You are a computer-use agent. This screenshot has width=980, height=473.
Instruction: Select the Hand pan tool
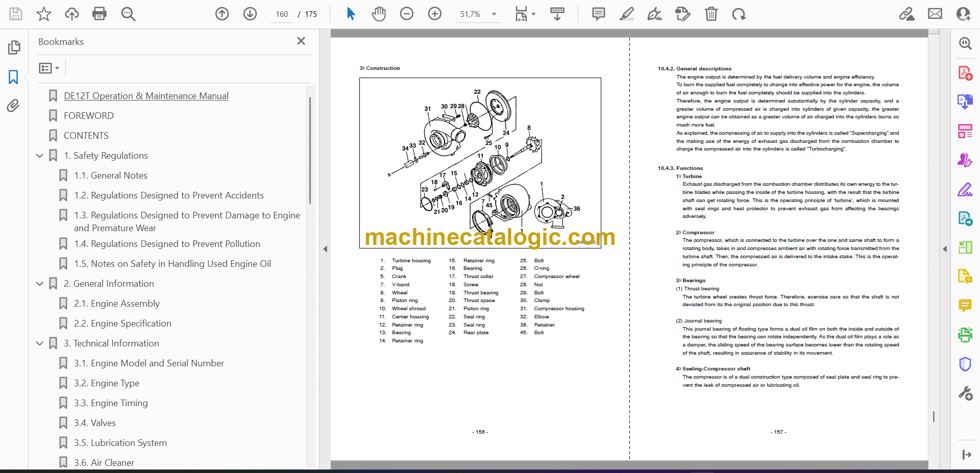[378, 14]
